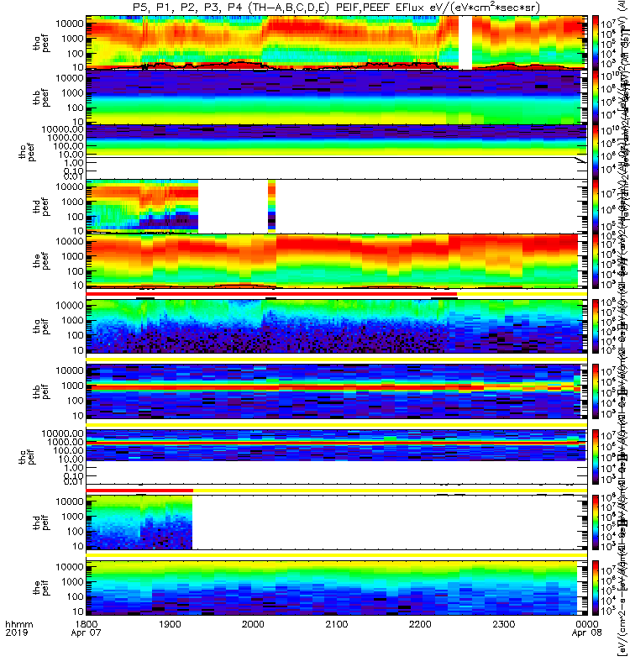
Task: Click inside the tha peif ion spectrogram
Action: (337, 326)
